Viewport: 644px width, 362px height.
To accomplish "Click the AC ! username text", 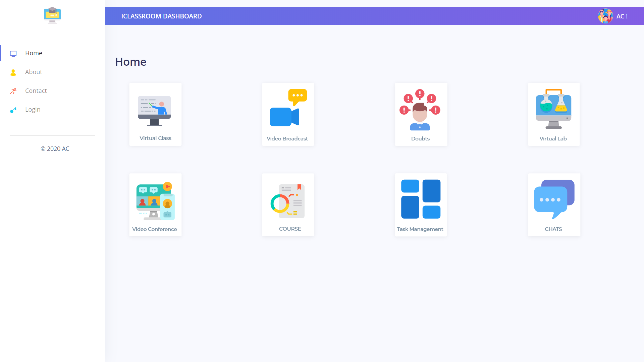I will [x=622, y=16].
